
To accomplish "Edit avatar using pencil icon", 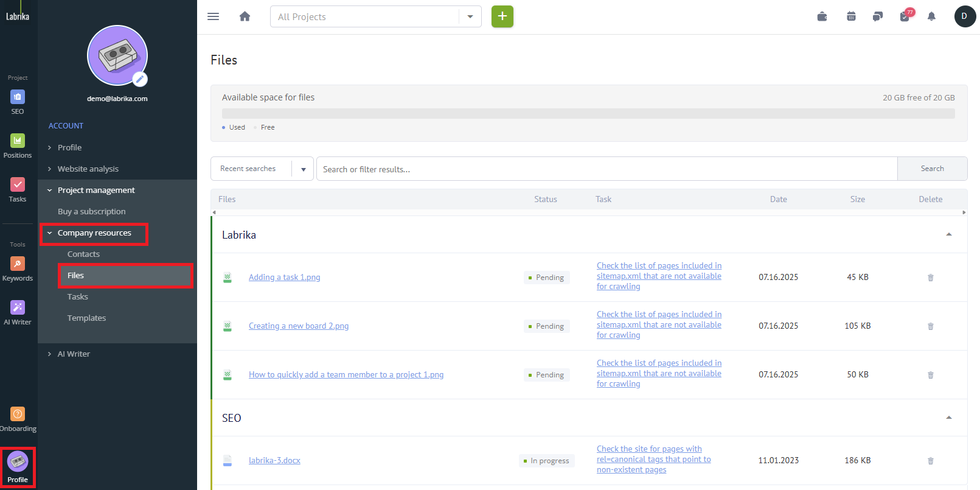I will [140, 79].
